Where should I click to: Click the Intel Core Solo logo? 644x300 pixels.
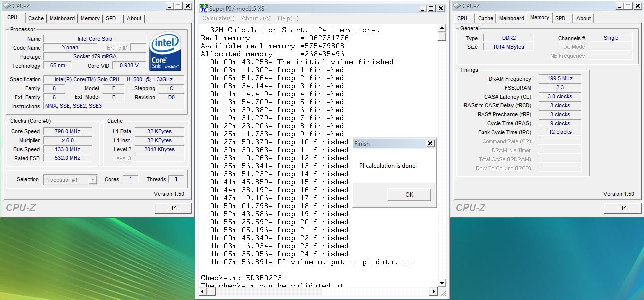click(x=165, y=52)
